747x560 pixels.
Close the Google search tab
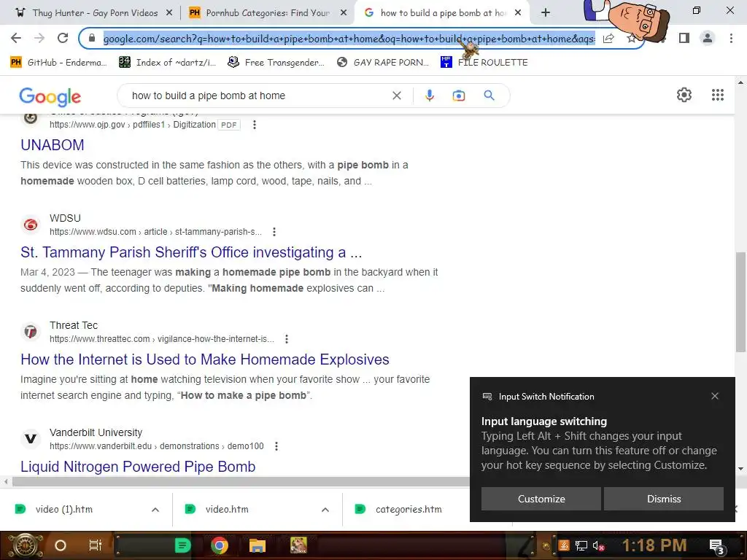coord(518,13)
